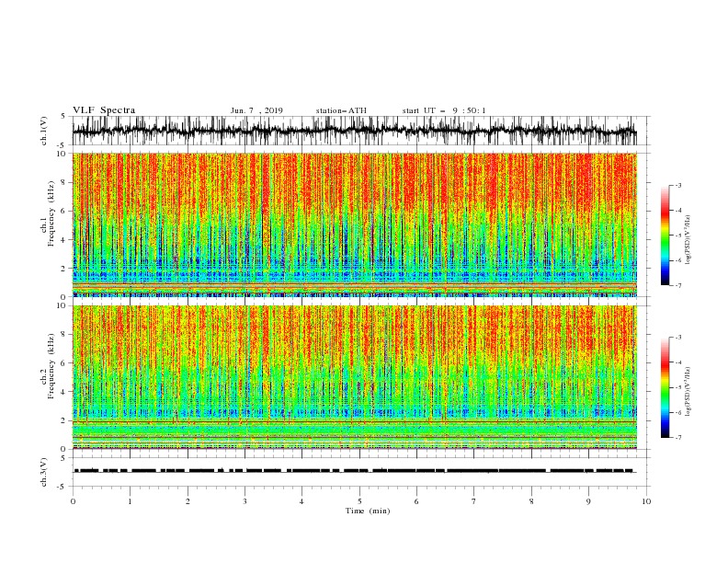Click the ch.2 spectrogram color scale bar
The image size is (728, 563).
click(665, 387)
